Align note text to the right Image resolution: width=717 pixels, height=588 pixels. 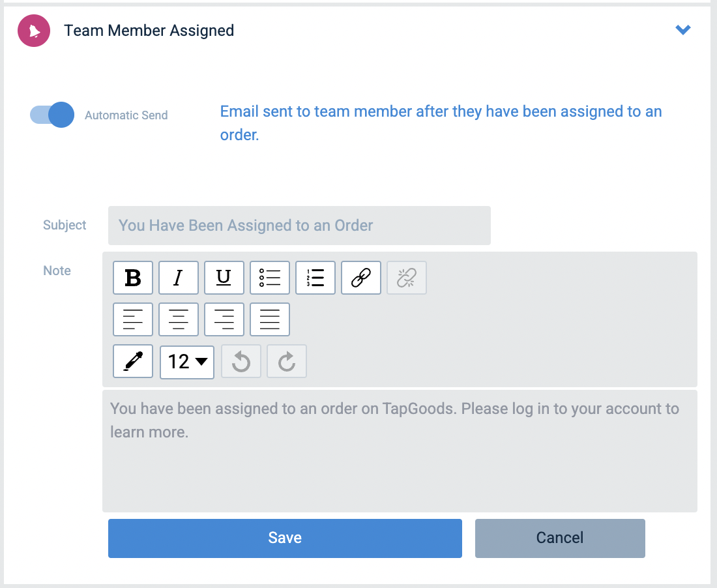224,319
